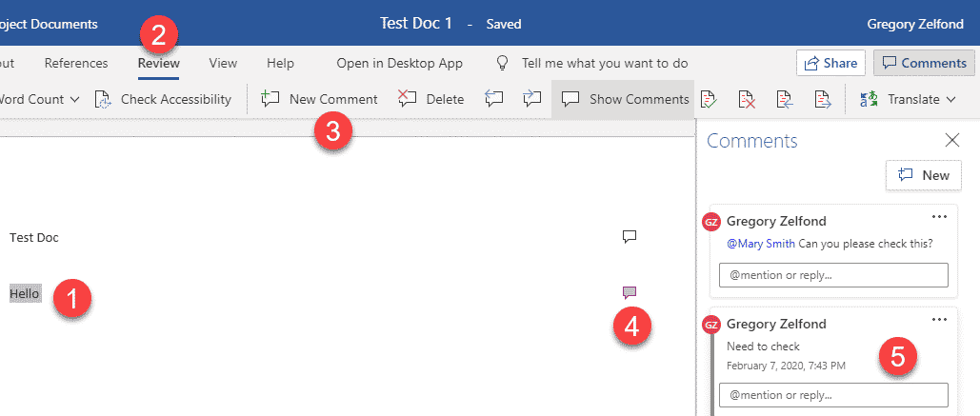The width and height of the screenshot is (980, 416).
Task: Reject tracked change icon
Action: click(747, 99)
